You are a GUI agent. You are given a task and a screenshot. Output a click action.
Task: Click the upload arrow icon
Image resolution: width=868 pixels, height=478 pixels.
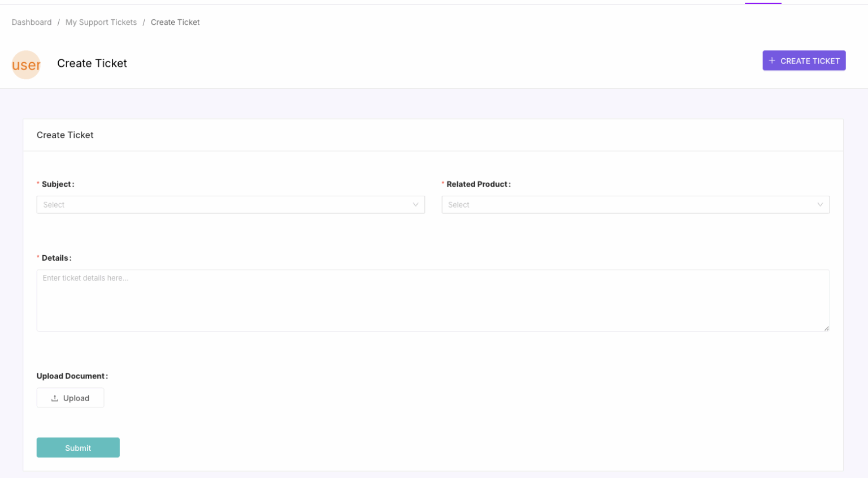(x=55, y=398)
